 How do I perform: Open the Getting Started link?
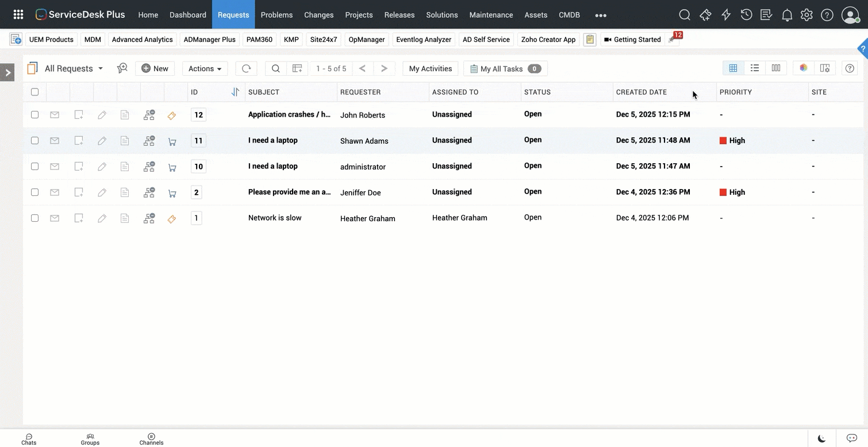pyautogui.click(x=632, y=40)
